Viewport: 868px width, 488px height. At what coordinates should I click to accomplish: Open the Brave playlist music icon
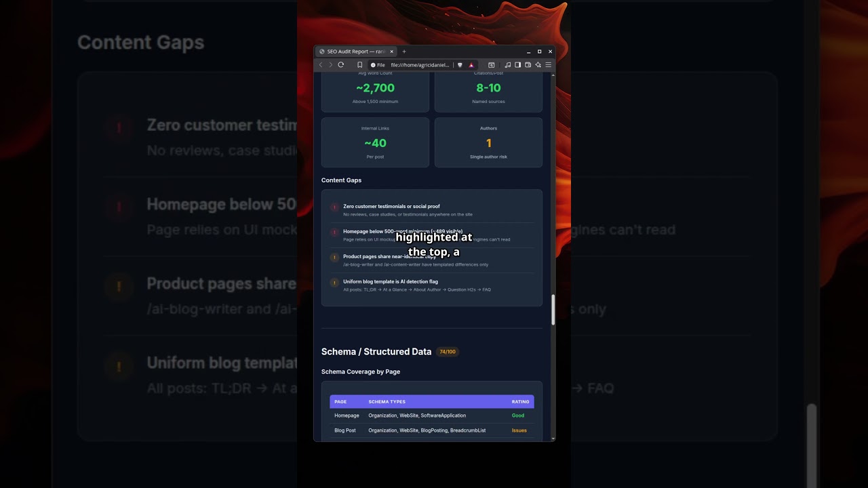coord(508,65)
